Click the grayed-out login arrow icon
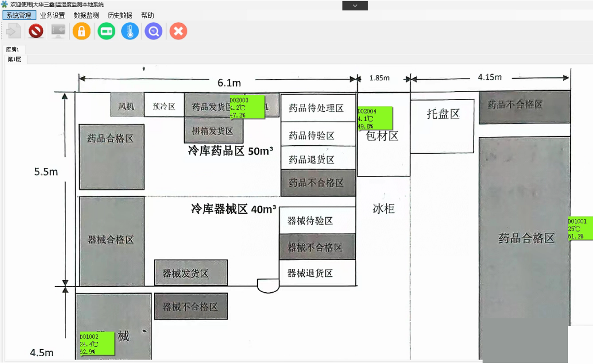The image size is (593, 364). coord(13,32)
